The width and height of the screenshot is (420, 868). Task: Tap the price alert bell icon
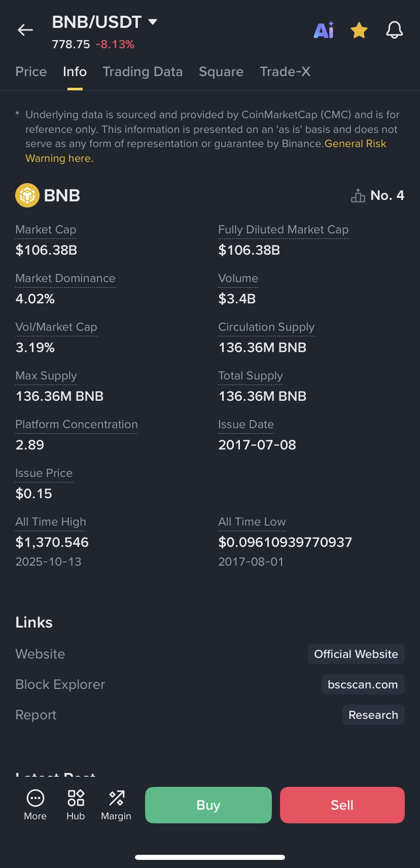[x=394, y=30]
